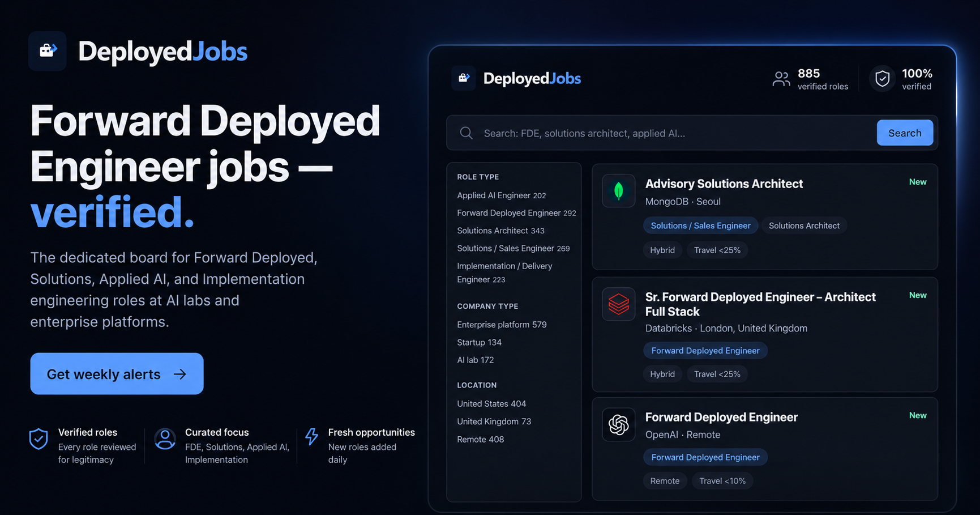Viewport: 980px width, 515px height.
Task: Click the blue 'verified.' headline word
Action: click(x=112, y=212)
